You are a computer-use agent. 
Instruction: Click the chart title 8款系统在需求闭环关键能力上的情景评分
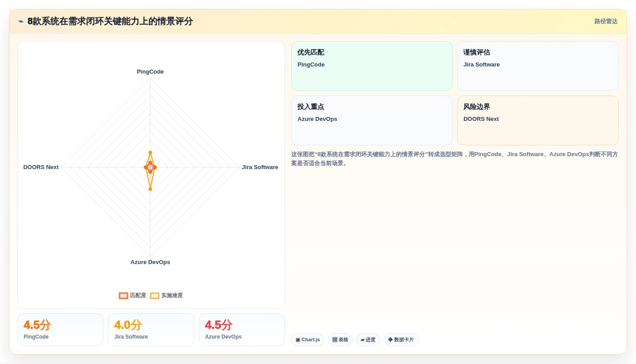coord(110,21)
